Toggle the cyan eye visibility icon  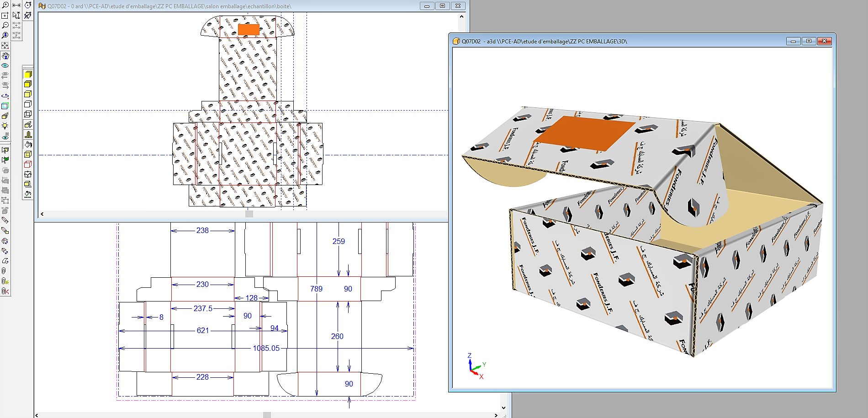(x=5, y=66)
